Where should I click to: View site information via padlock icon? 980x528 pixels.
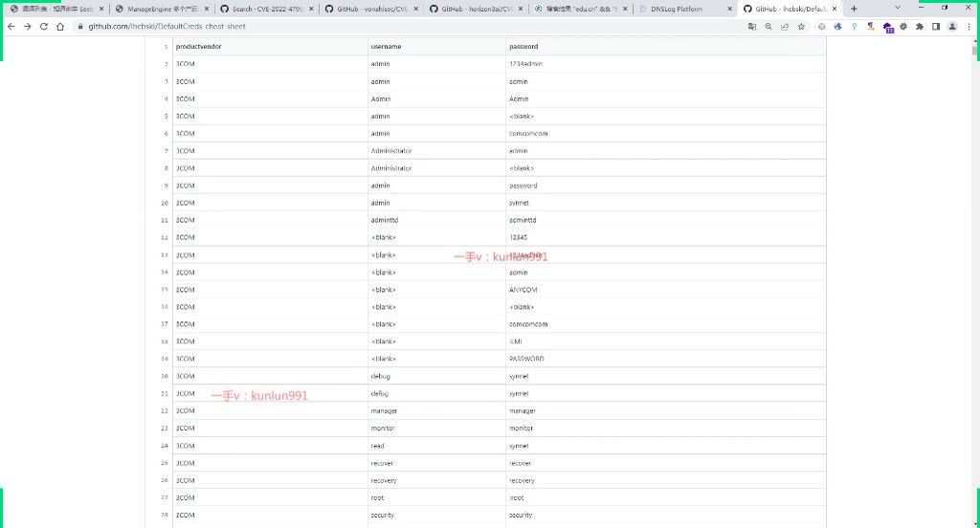click(x=80, y=27)
